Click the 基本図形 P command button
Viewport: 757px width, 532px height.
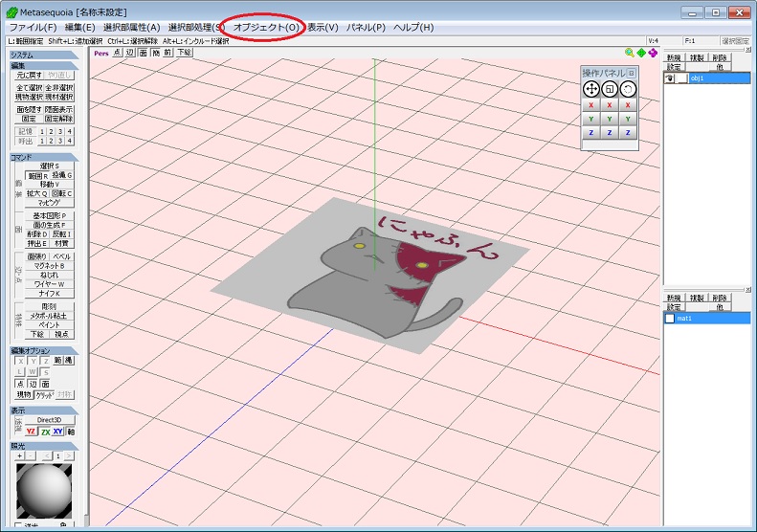click(x=49, y=215)
